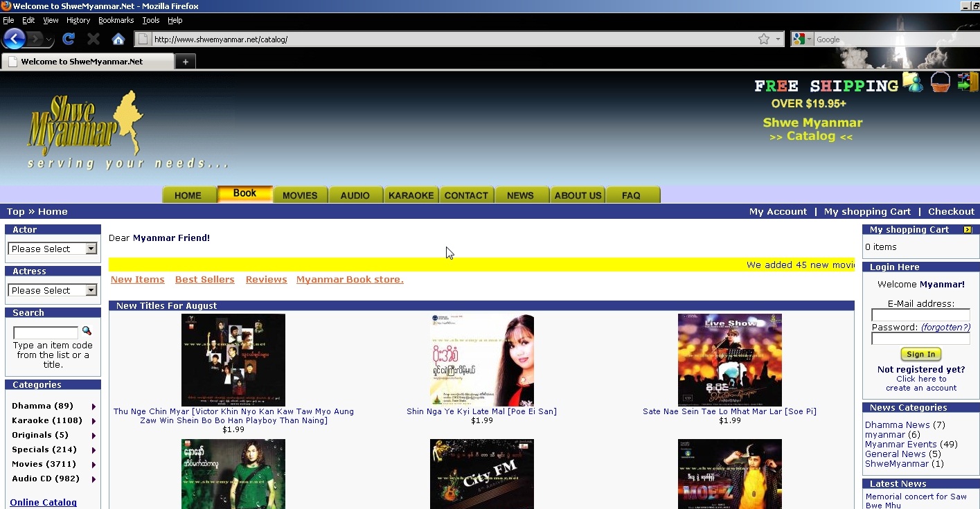Open the Tools menu
The height and width of the screenshot is (509, 980).
pos(151,20)
